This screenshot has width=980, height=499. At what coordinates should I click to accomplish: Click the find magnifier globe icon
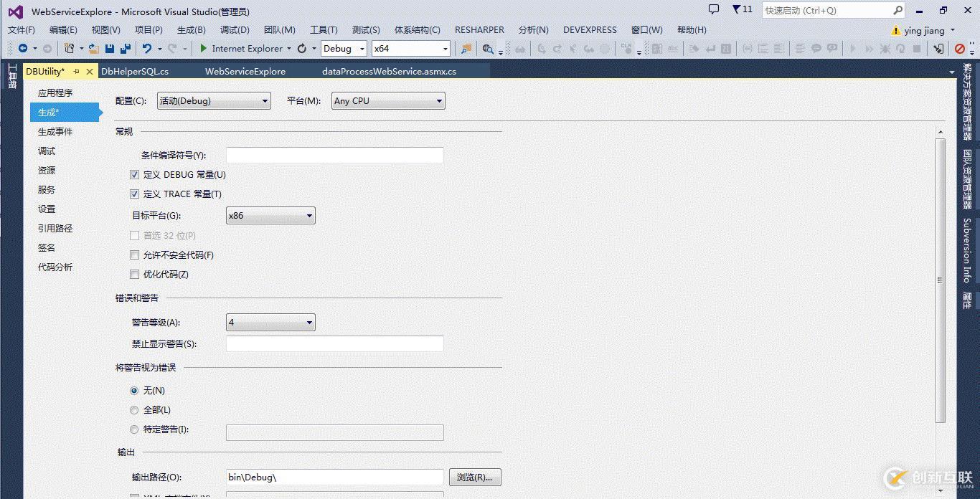488,48
